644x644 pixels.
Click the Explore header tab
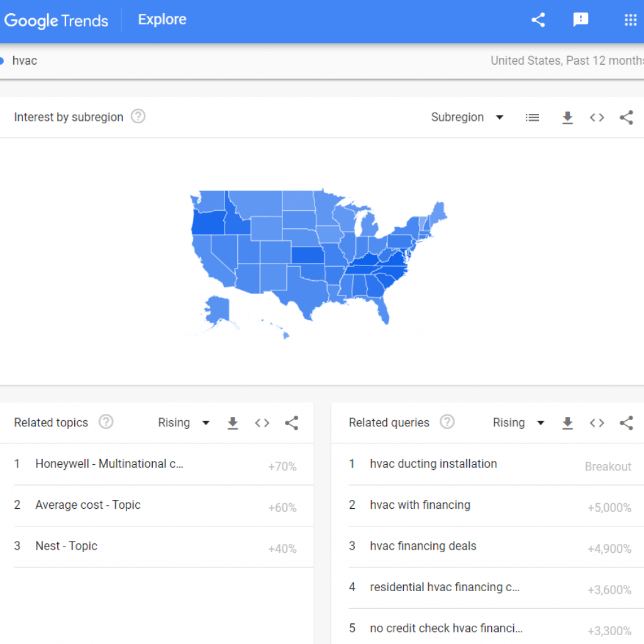coord(162,19)
